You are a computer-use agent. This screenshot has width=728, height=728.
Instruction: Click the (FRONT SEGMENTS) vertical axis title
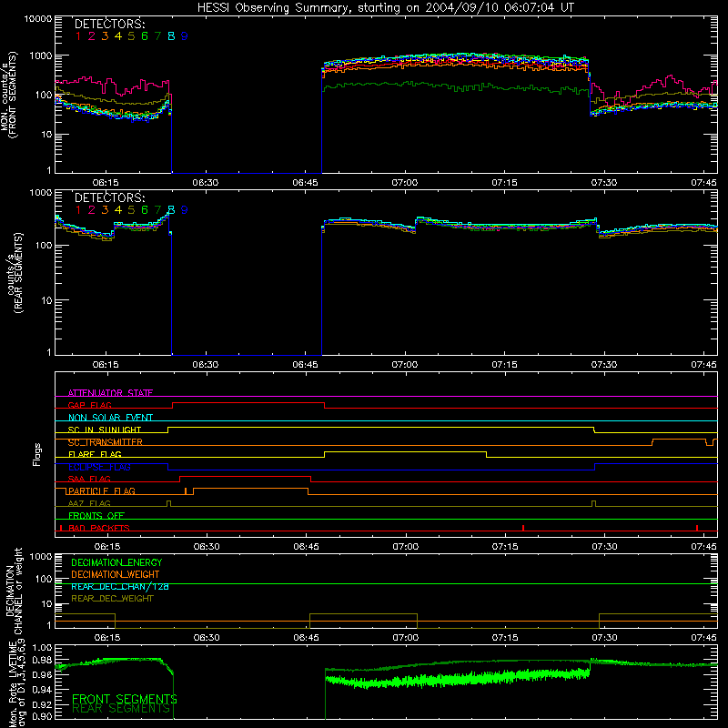(x=13, y=95)
